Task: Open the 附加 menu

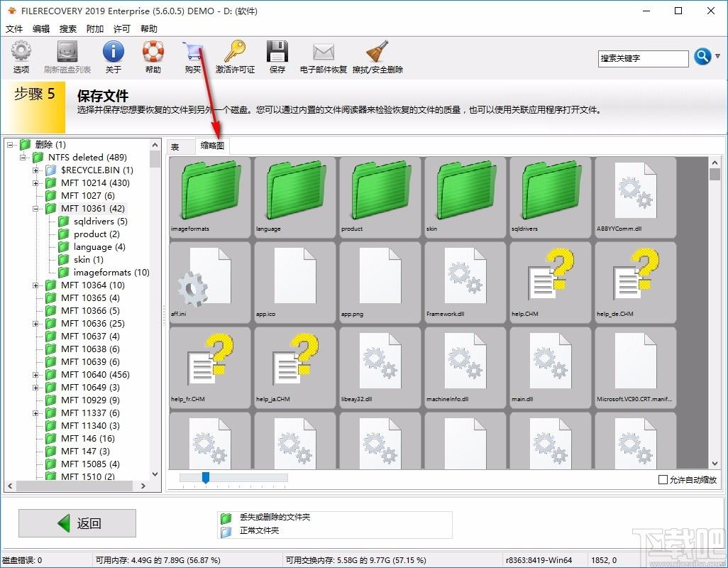Action: click(x=94, y=29)
